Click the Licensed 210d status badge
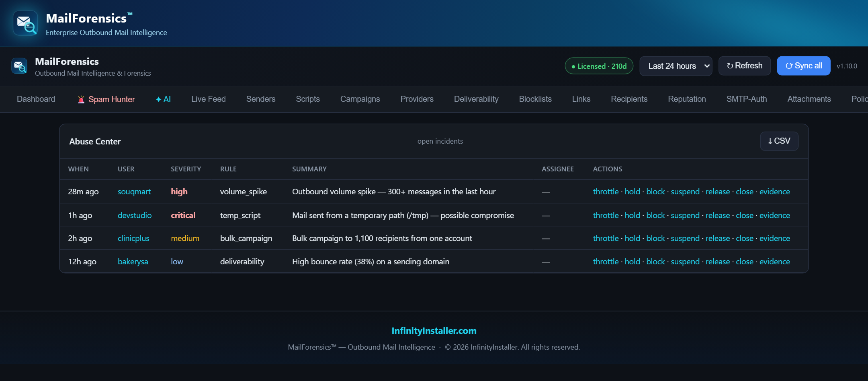This screenshot has width=868, height=381. click(599, 66)
